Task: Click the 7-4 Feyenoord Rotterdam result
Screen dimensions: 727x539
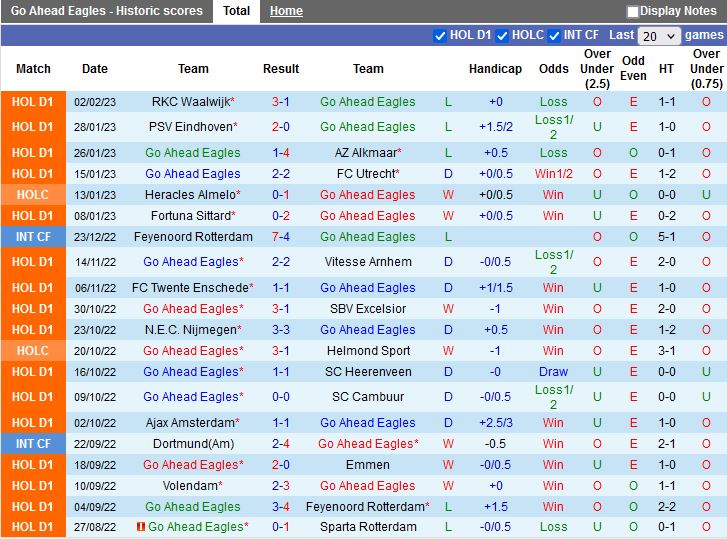Action: point(280,237)
